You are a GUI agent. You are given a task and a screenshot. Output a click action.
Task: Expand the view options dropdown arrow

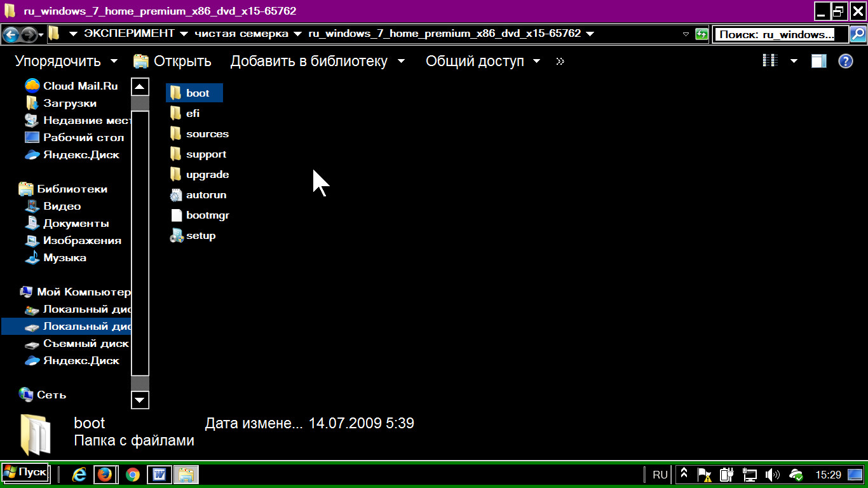[794, 61]
